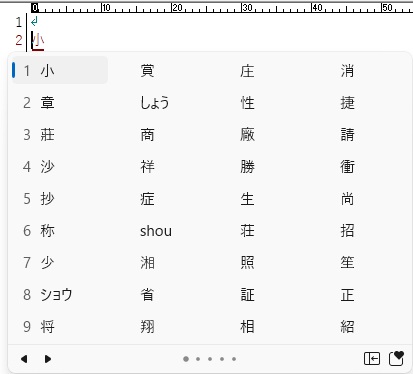Select the 証 candidate

point(247,295)
